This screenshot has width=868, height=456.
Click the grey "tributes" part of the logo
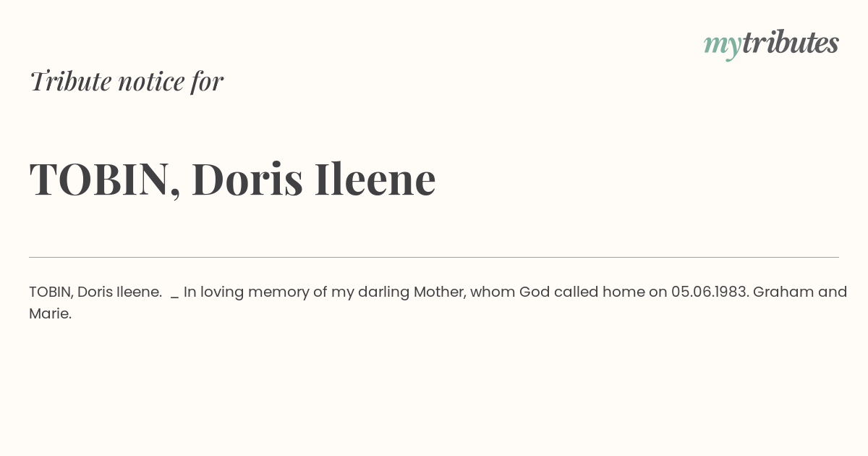click(x=791, y=43)
